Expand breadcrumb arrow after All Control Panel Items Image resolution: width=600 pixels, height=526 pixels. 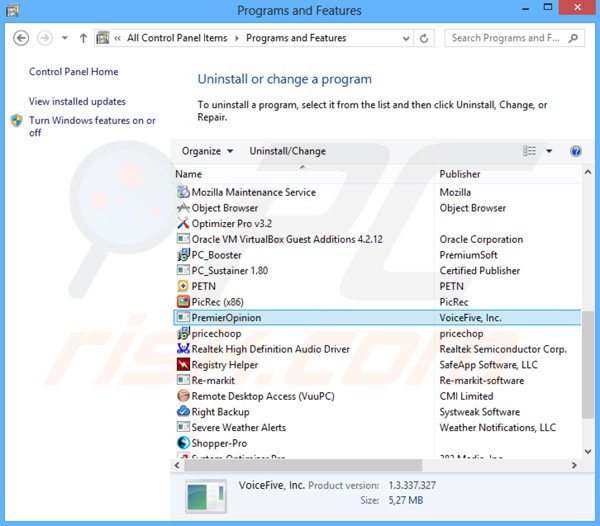236,38
